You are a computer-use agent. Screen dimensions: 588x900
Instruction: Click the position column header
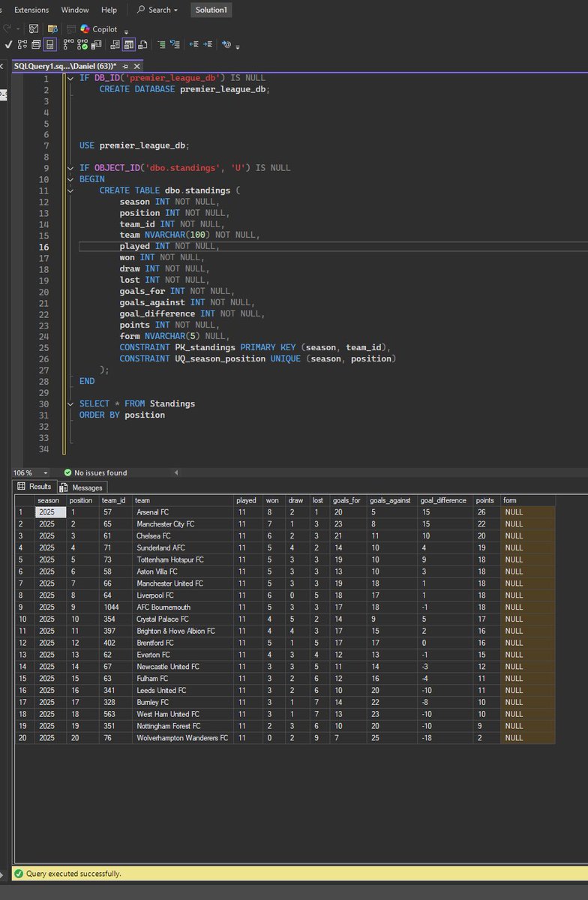[82, 500]
